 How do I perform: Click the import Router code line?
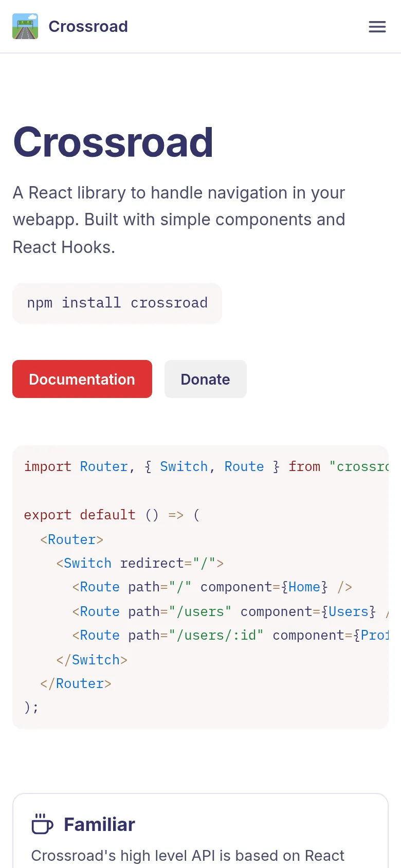206,466
